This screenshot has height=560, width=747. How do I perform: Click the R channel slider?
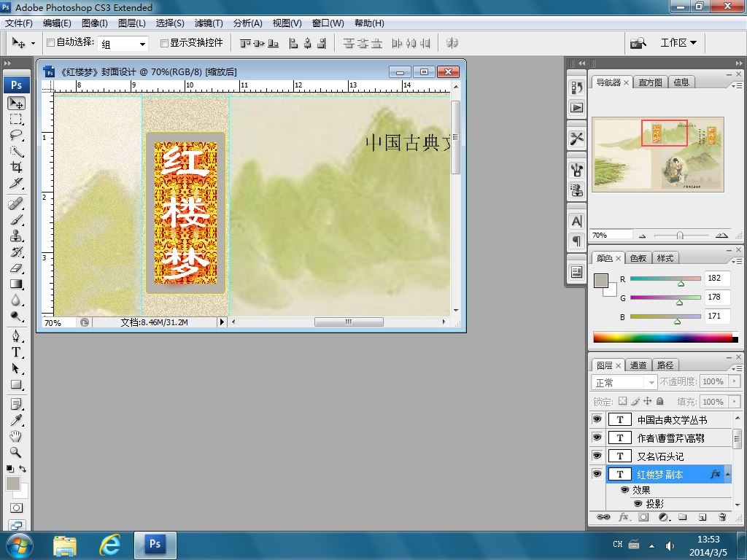665,279
